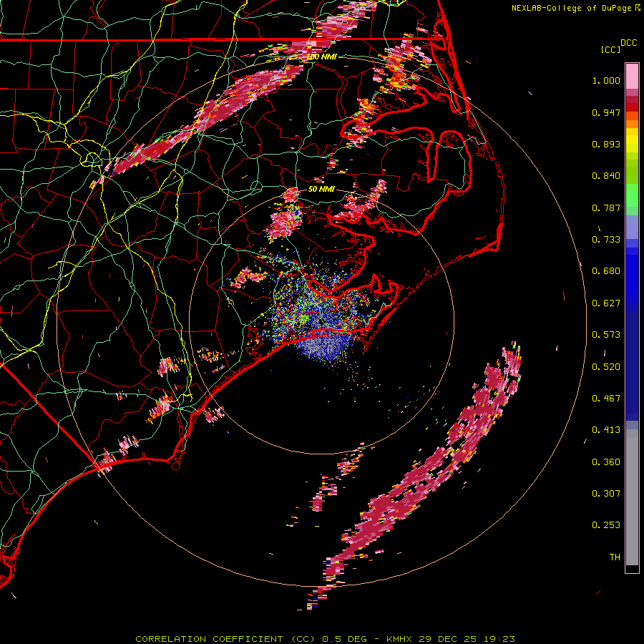This screenshot has height=644, width=644.
Task: Click the 0.467 color scale value
Action: pos(606,399)
